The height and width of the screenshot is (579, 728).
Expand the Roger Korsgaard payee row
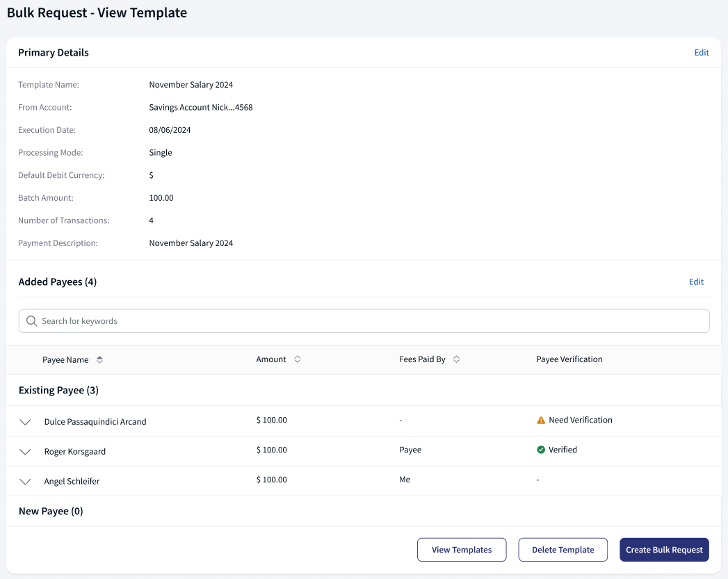[25, 451]
